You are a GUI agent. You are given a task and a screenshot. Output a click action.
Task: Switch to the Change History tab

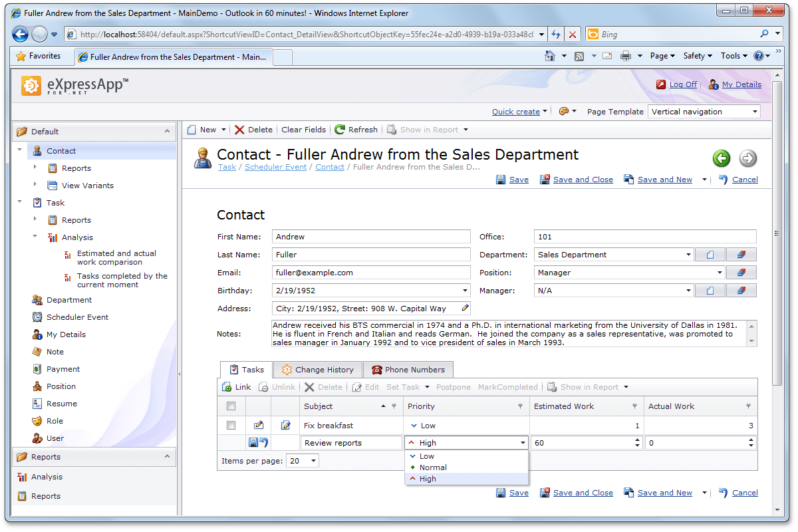coord(318,370)
